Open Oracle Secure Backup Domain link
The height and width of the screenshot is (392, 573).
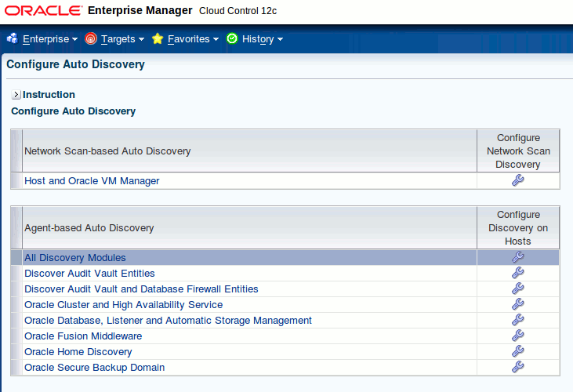tap(94, 368)
